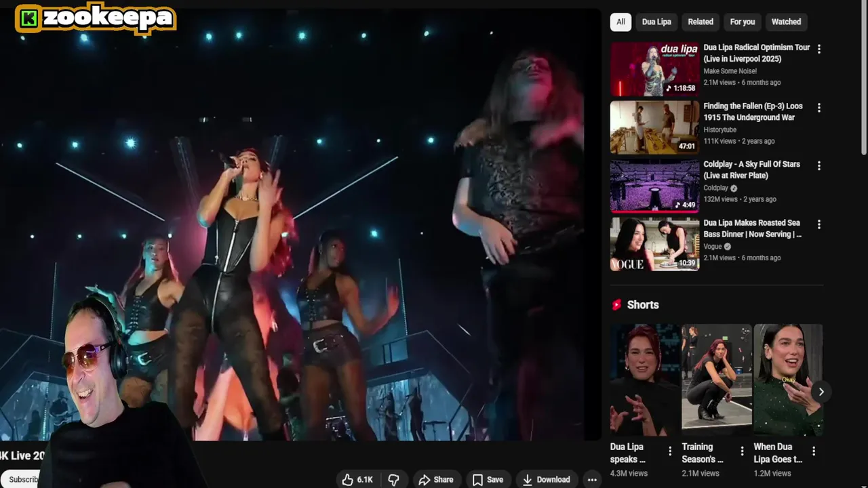Image resolution: width=868 pixels, height=488 pixels.
Task: Open the Dua Lipa speaks short
Action: [x=644, y=380]
